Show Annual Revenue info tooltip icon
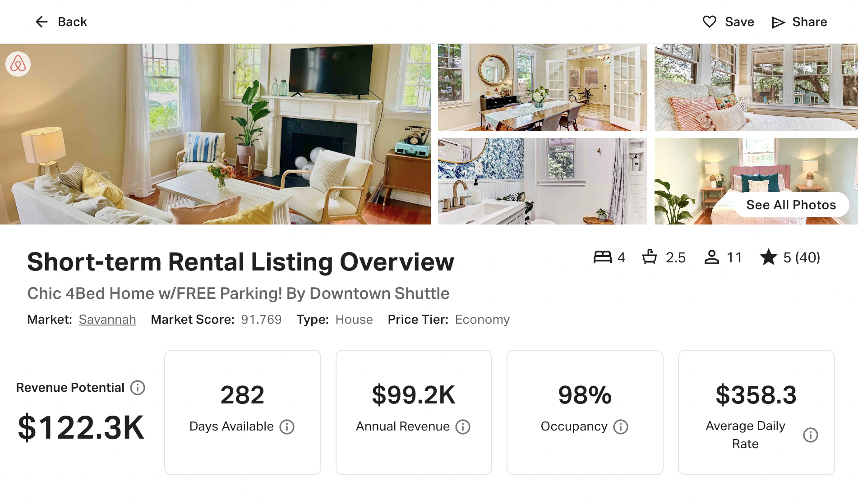This screenshot has width=858, height=504. pos(463,426)
